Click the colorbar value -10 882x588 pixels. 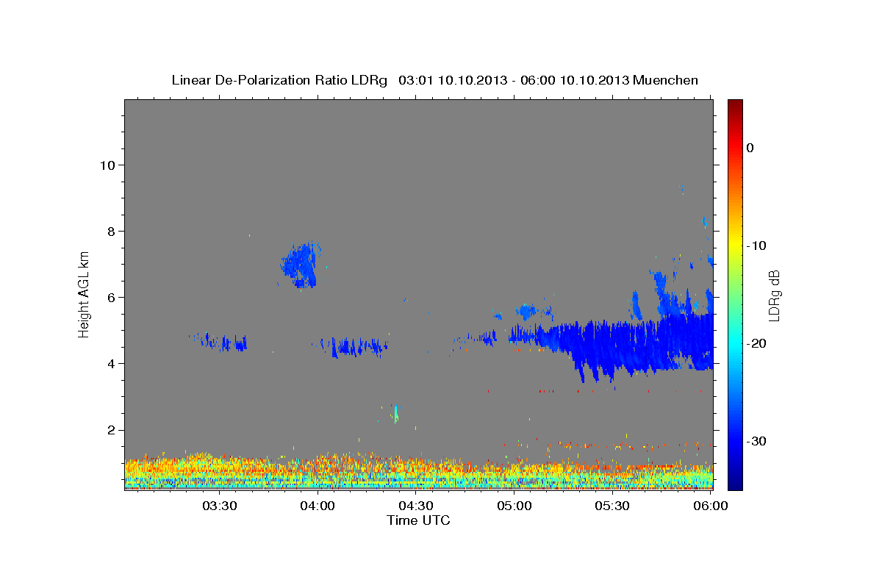(757, 245)
